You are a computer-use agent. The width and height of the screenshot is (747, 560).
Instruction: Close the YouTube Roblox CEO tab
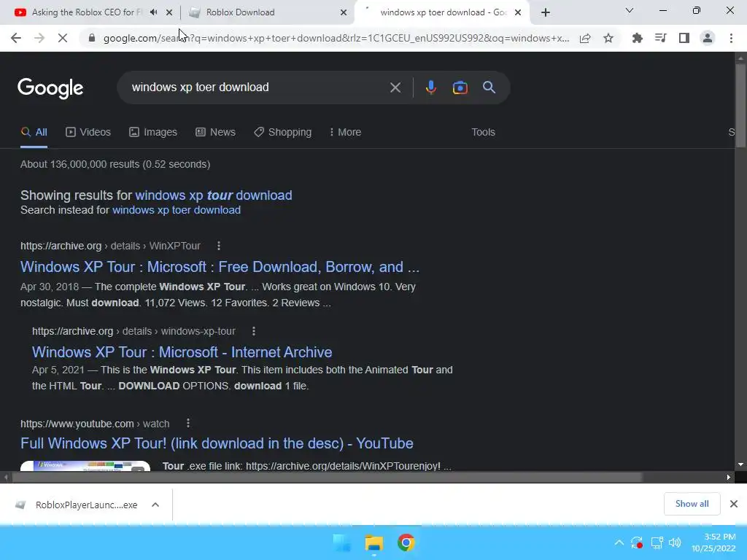point(169,12)
